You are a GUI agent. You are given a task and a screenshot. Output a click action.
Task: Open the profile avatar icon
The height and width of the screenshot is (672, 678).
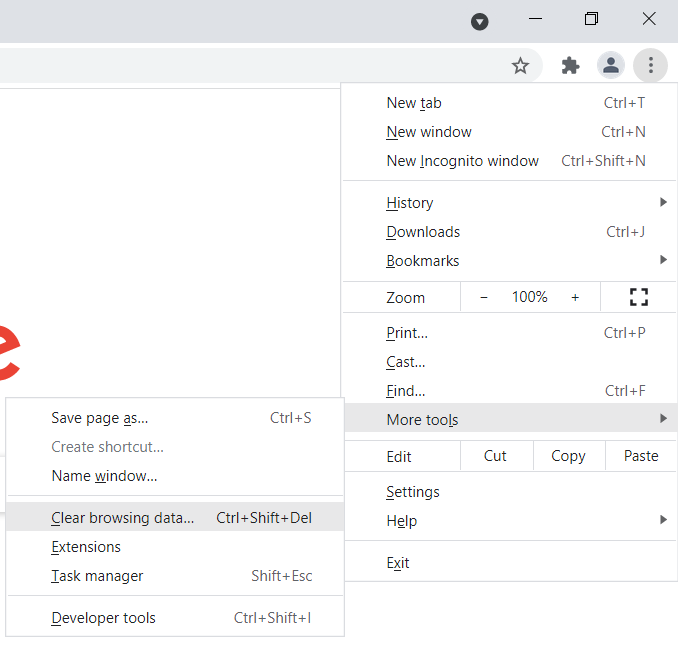[611, 65]
